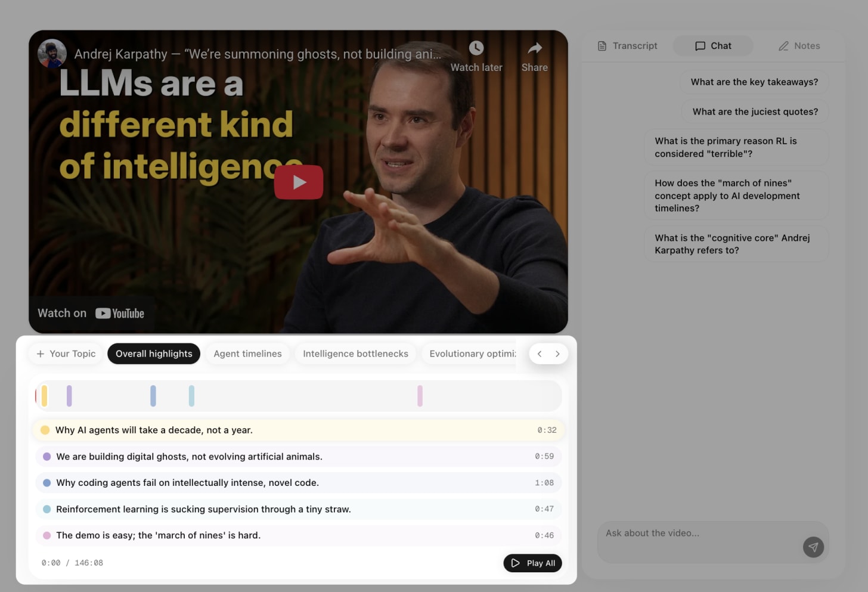Click the 1:08 duration label
Viewport: 868px width, 592px height.
click(544, 483)
